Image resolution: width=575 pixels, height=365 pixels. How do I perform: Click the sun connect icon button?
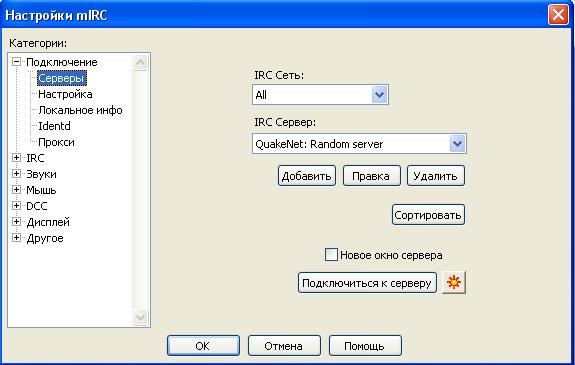[x=454, y=282]
